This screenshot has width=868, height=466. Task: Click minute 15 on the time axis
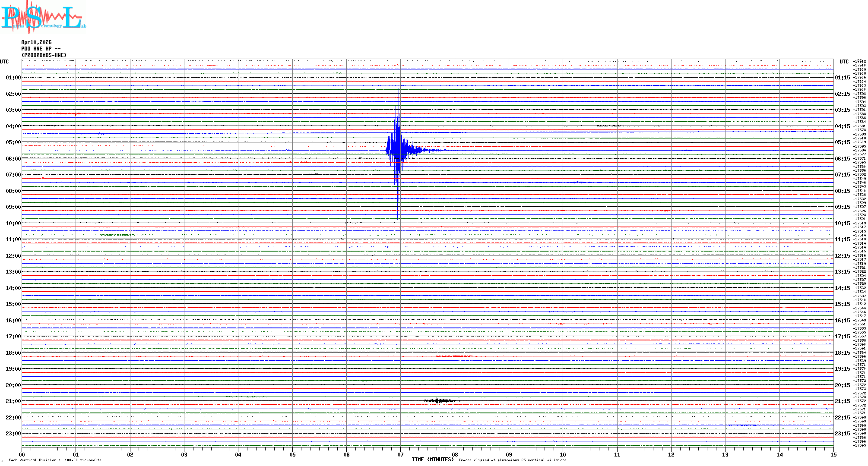(x=833, y=454)
